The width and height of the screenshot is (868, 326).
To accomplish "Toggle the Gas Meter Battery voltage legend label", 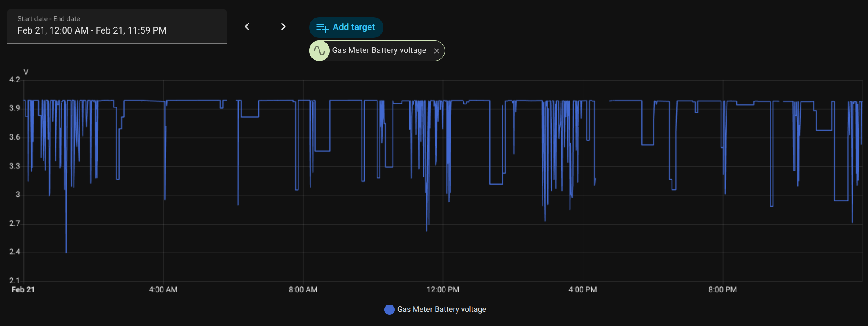I will click(442, 309).
